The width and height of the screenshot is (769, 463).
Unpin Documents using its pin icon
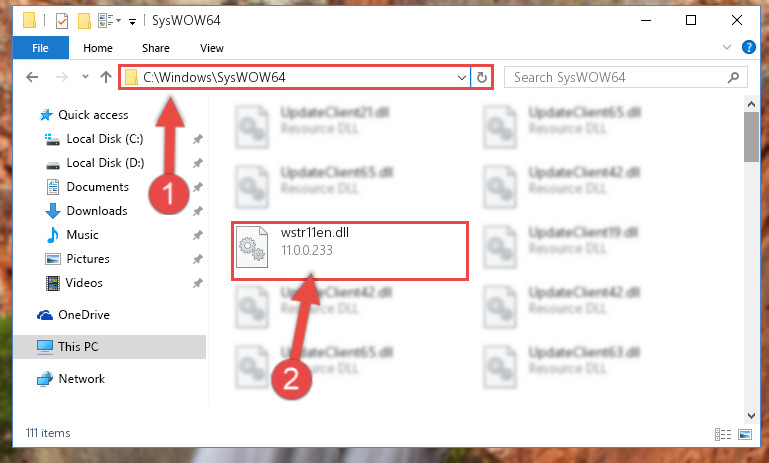coord(198,187)
